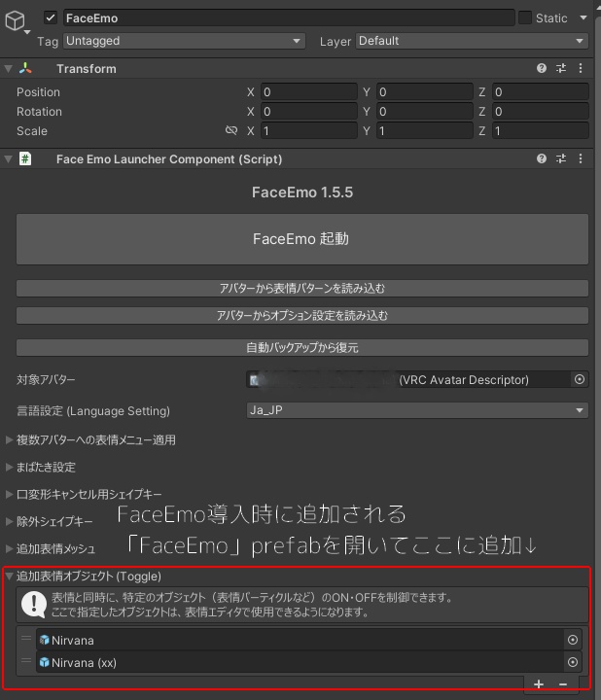Open Transform three-dot context menu

581,68
